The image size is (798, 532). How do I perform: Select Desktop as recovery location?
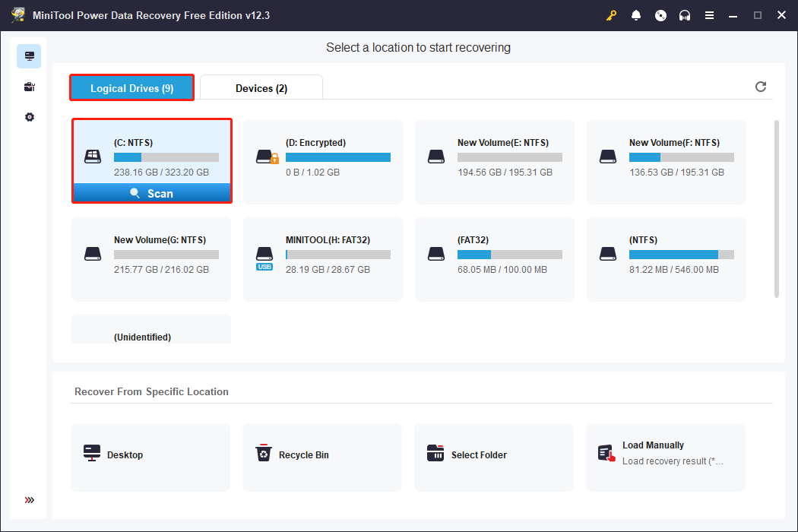pos(150,457)
